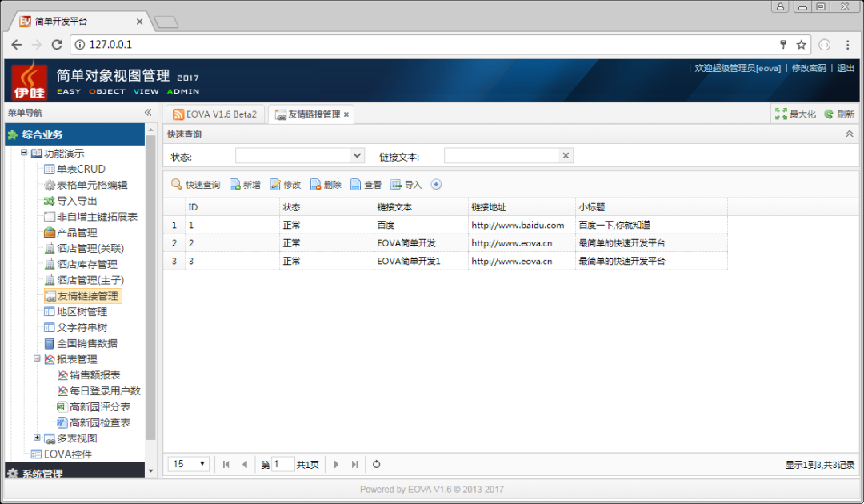Open 产品管理 in the navigation tree
The height and width of the screenshot is (504, 864).
(x=76, y=232)
